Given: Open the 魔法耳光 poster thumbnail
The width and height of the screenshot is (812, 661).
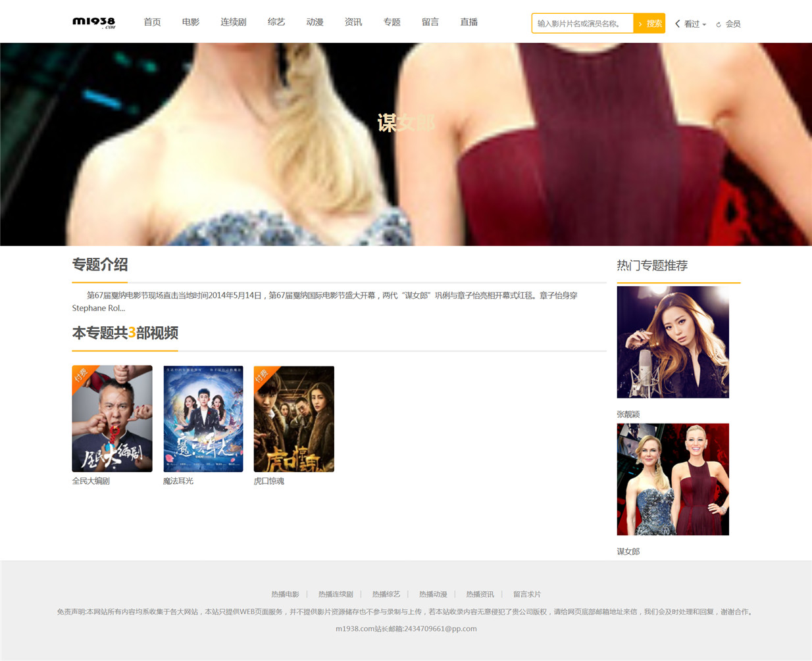Looking at the screenshot, I should click(x=203, y=418).
